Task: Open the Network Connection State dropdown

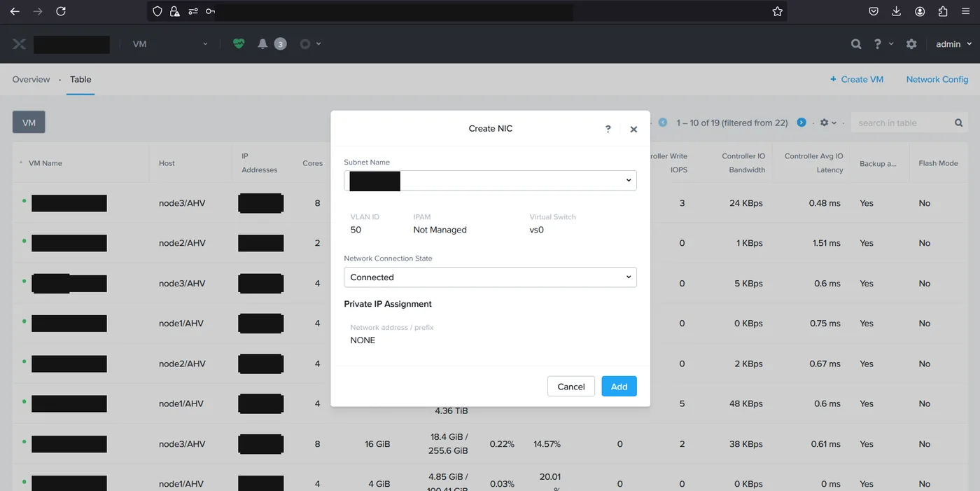Action: pyautogui.click(x=490, y=277)
